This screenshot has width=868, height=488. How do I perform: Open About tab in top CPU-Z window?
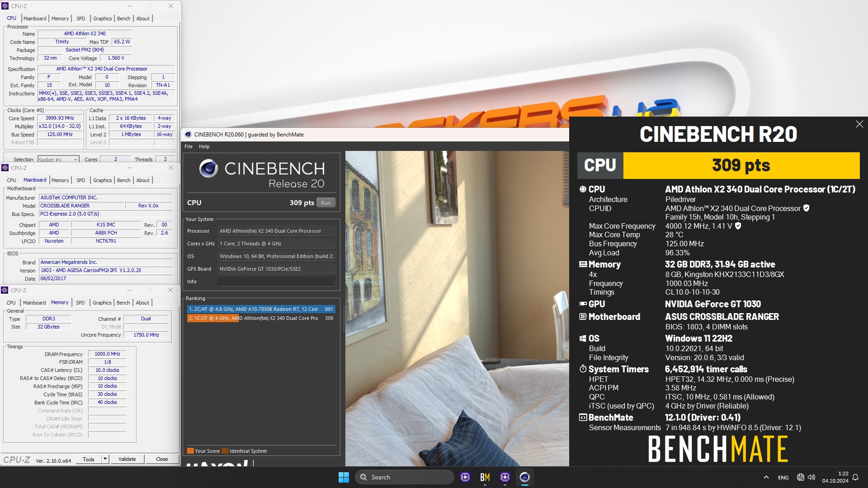click(143, 19)
